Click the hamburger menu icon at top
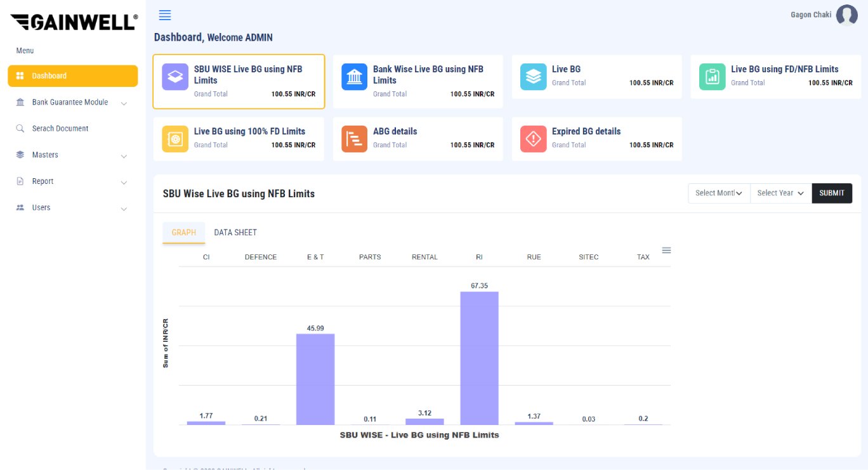This screenshot has height=470, width=868. point(165,15)
